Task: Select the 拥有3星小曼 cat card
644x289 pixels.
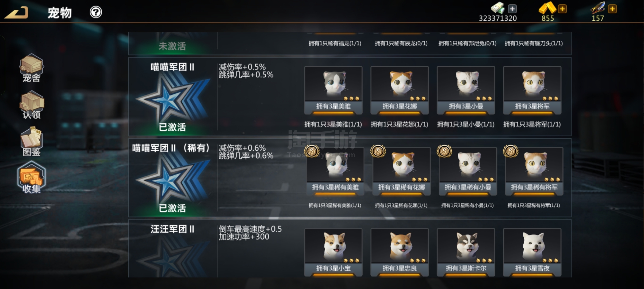Action: (x=466, y=90)
